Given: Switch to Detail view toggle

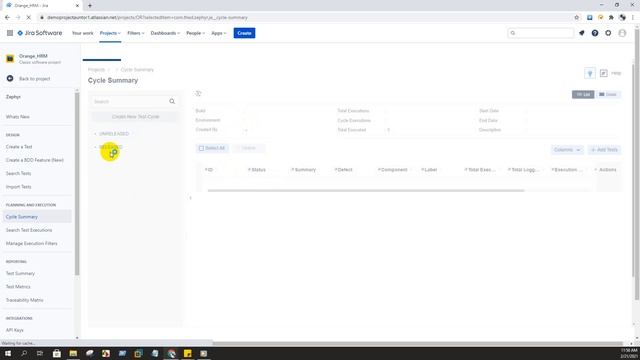Looking at the screenshot, I should point(608,94).
